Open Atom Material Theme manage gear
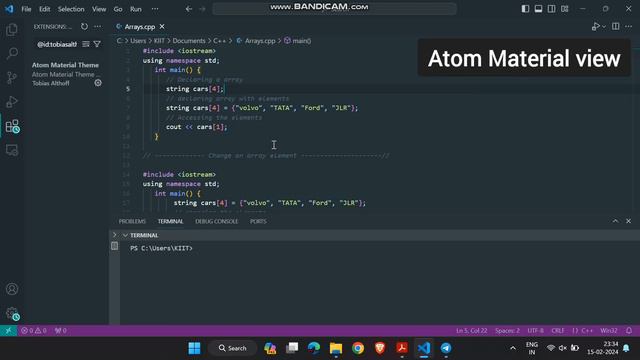This screenshot has width=640, height=360. click(x=98, y=83)
